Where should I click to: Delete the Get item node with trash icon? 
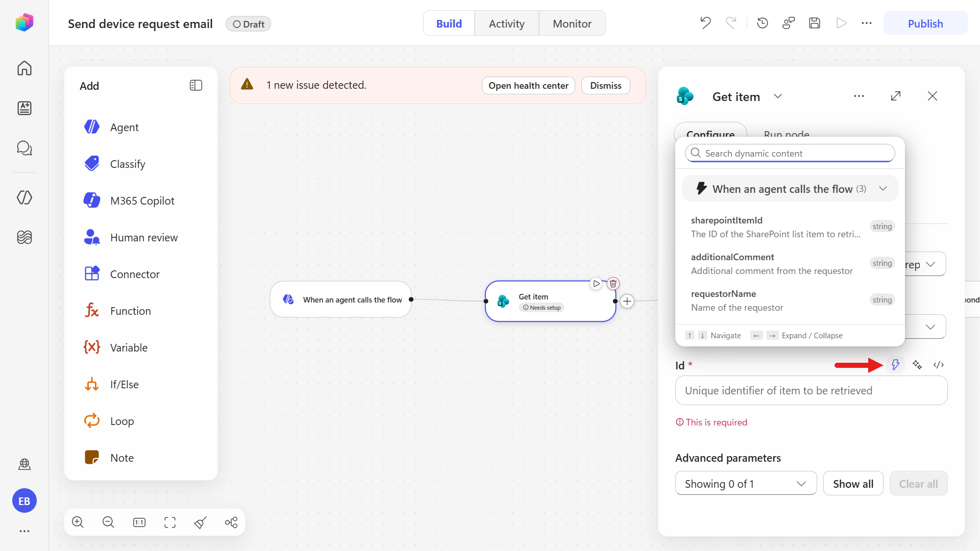(613, 284)
